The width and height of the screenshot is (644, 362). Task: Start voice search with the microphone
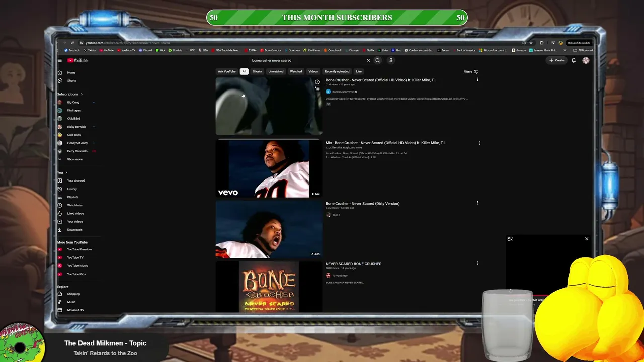390,60
